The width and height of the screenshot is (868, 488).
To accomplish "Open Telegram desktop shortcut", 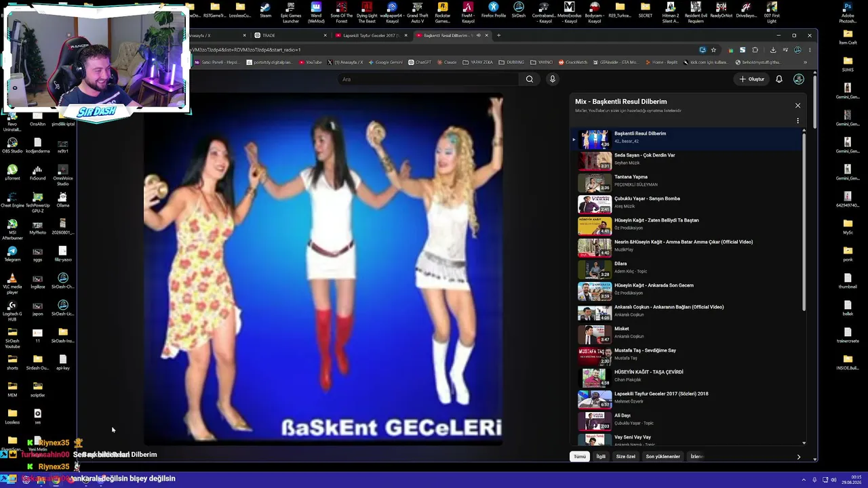I will pos(12,254).
